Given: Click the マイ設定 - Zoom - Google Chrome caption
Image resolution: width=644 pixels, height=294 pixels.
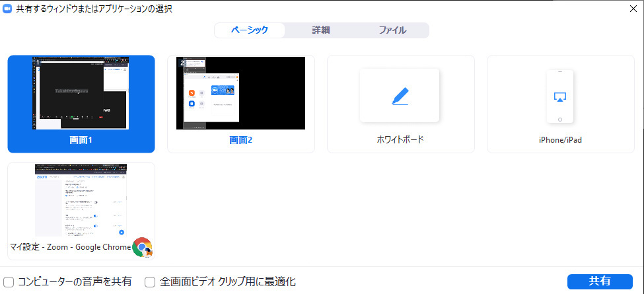Looking at the screenshot, I should tap(70, 247).
